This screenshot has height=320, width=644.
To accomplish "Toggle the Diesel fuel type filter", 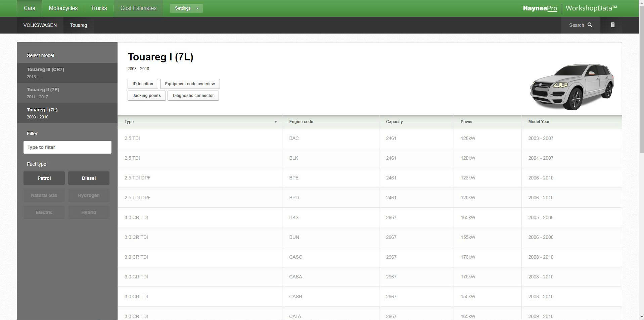I will [x=89, y=178].
